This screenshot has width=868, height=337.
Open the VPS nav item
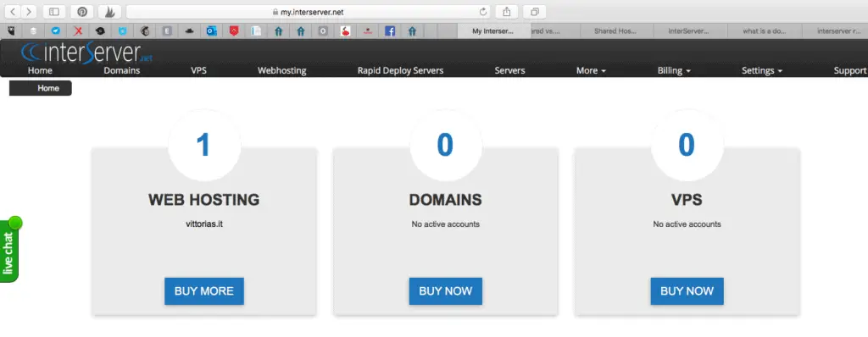coord(198,70)
